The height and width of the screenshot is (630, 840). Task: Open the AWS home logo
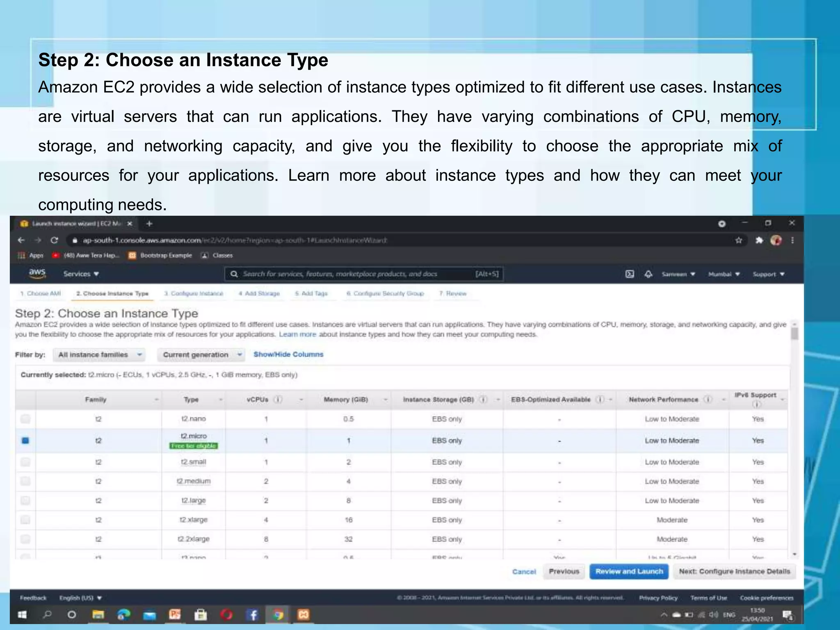[x=37, y=274]
